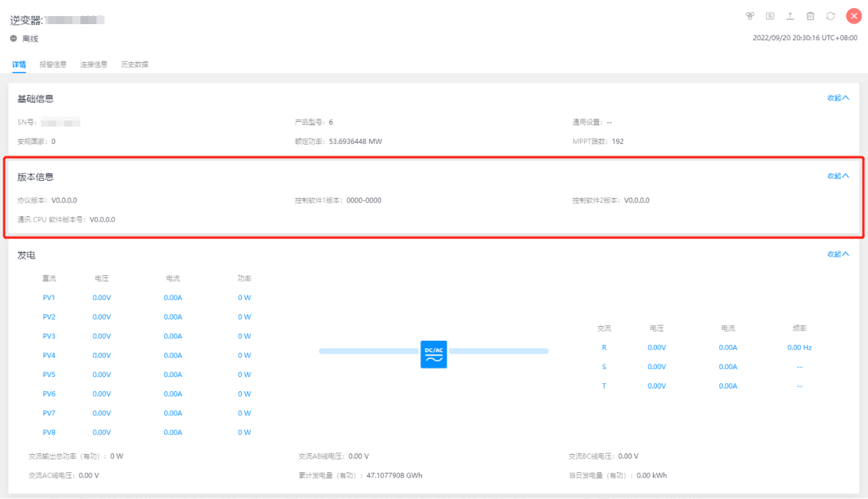Collapse the 版本信息 section via 收起
Viewport: 868px width, 499px height.
click(838, 176)
